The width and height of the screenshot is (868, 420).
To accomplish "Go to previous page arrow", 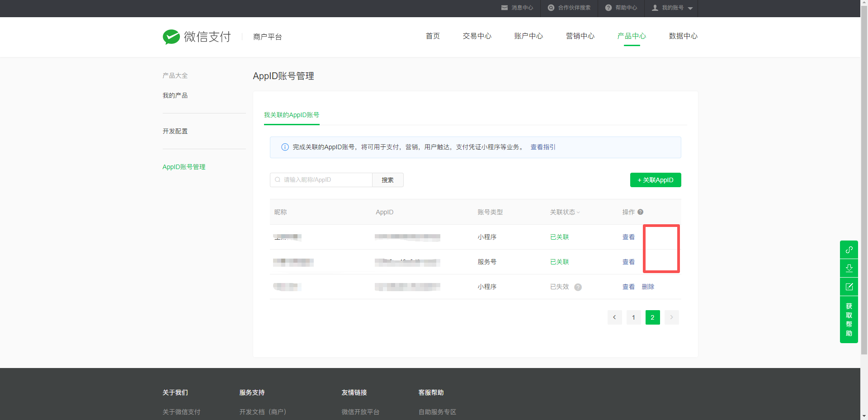I will tap(614, 317).
